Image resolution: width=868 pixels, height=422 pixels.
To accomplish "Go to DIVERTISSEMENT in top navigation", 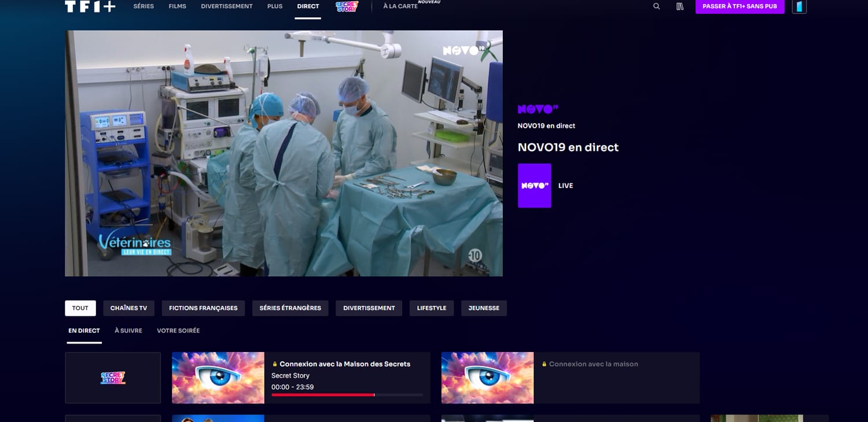I will (x=227, y=6).
